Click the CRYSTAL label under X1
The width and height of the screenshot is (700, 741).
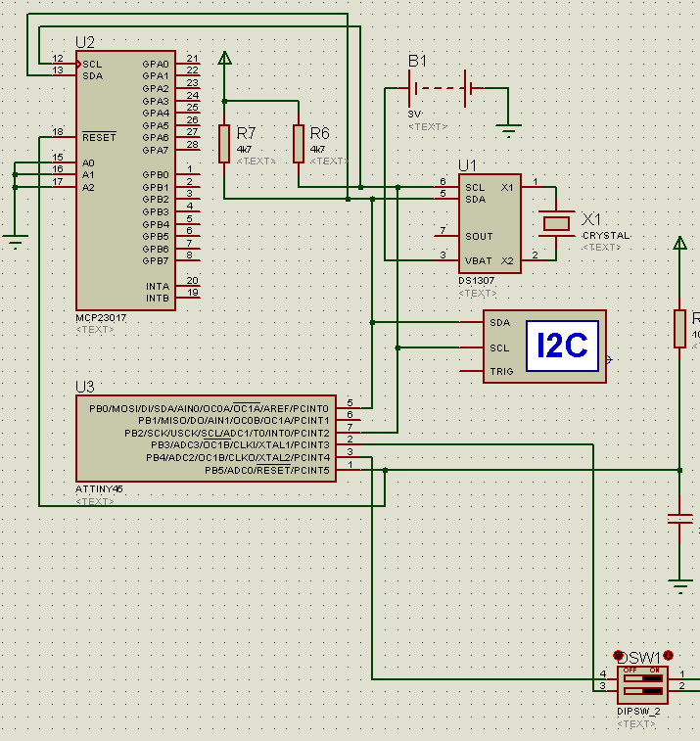point(605,236)
